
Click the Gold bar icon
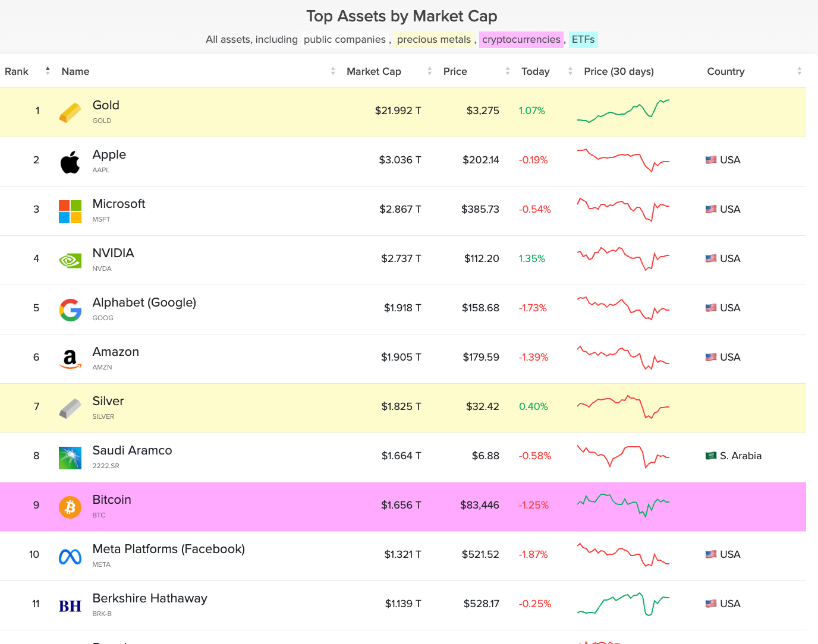pos(70,112)
